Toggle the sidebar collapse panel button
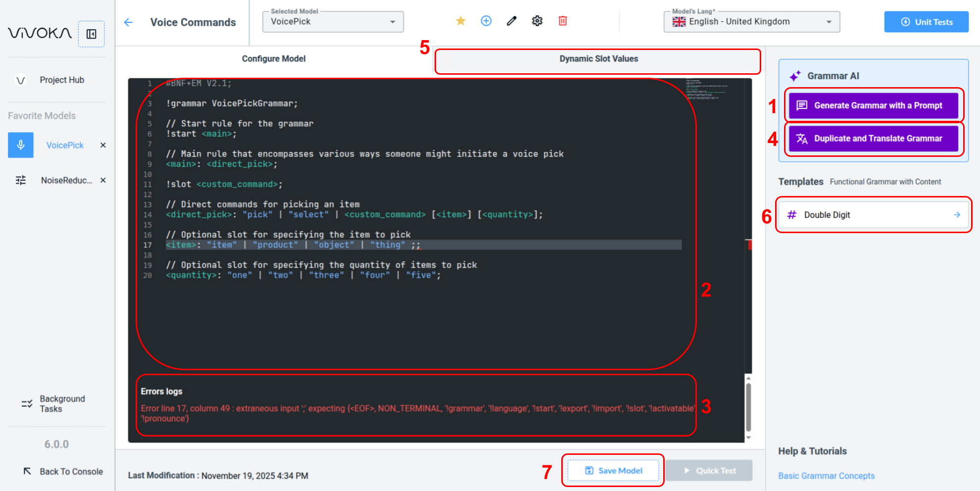The height and width of the screenshot is (491, 980). point(92,34)
